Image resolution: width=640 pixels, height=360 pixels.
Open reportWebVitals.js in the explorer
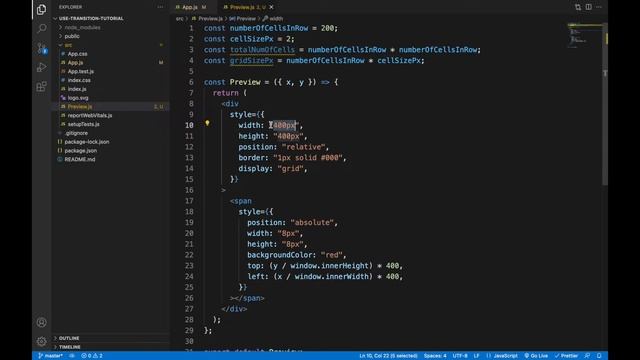(x=89, y=116)
